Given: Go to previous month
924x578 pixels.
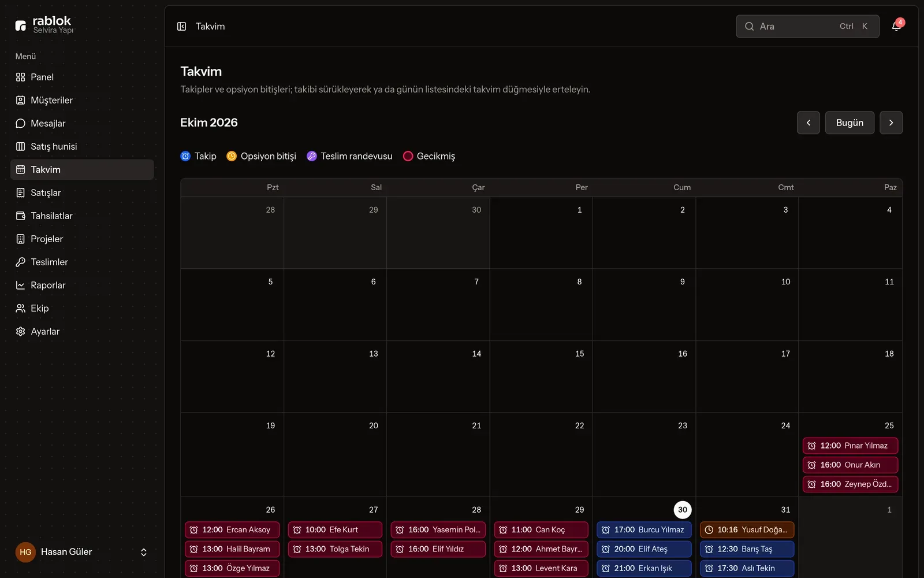Looking at the screenshot, I should click(808, 123).
